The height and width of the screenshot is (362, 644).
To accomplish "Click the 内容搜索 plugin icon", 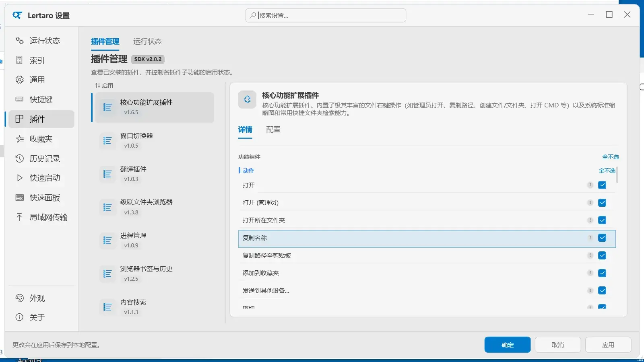I will [x=107, y=307].
